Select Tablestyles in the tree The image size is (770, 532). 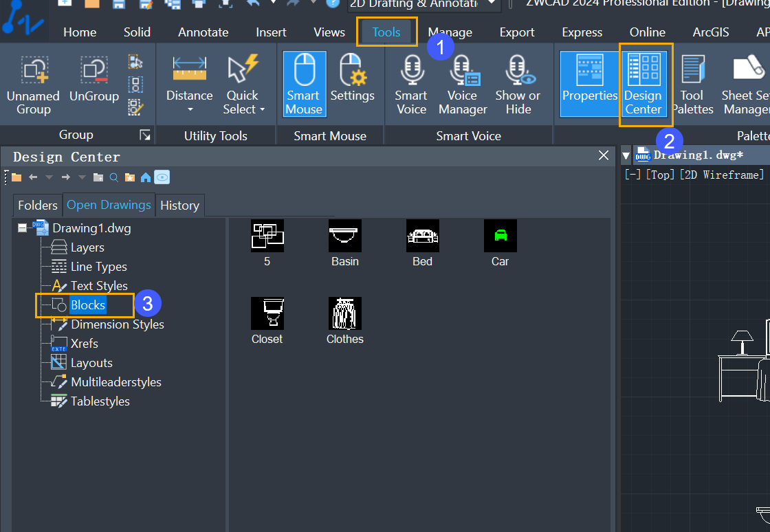(100, 401)
